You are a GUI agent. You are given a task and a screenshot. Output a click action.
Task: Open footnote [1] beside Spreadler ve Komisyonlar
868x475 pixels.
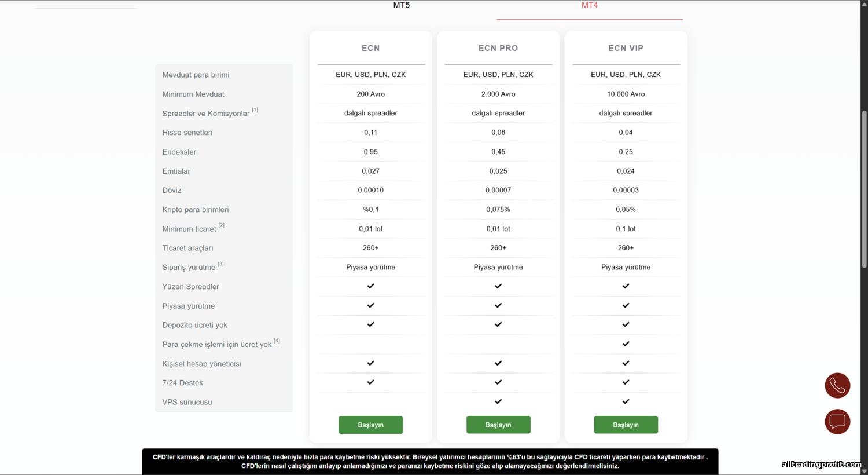point(255,110)
